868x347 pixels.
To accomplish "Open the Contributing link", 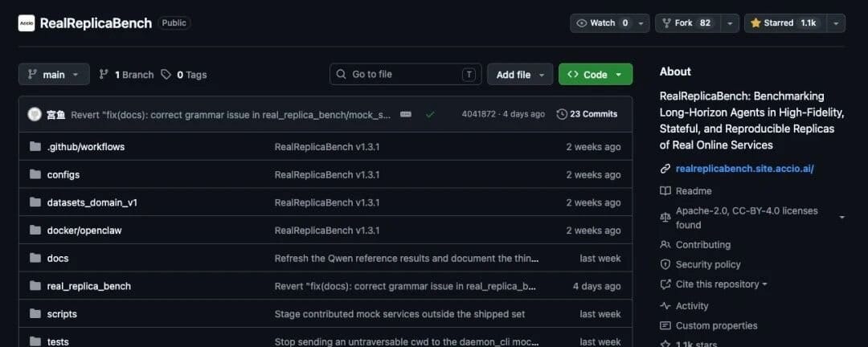I will 703,245.
